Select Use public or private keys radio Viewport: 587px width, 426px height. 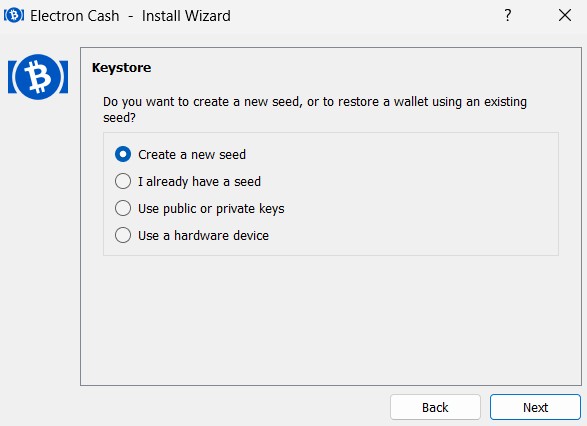pyautogui.click(x=123, y=208)
